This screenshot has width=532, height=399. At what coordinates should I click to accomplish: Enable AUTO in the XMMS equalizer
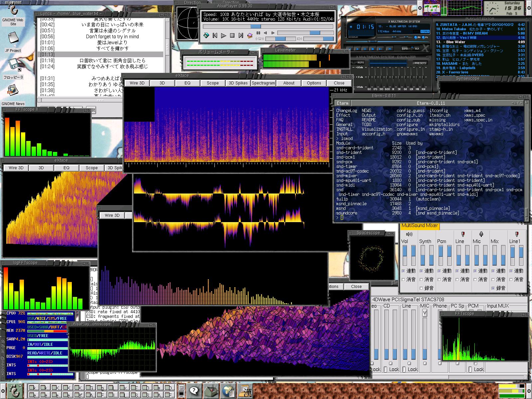359,63
